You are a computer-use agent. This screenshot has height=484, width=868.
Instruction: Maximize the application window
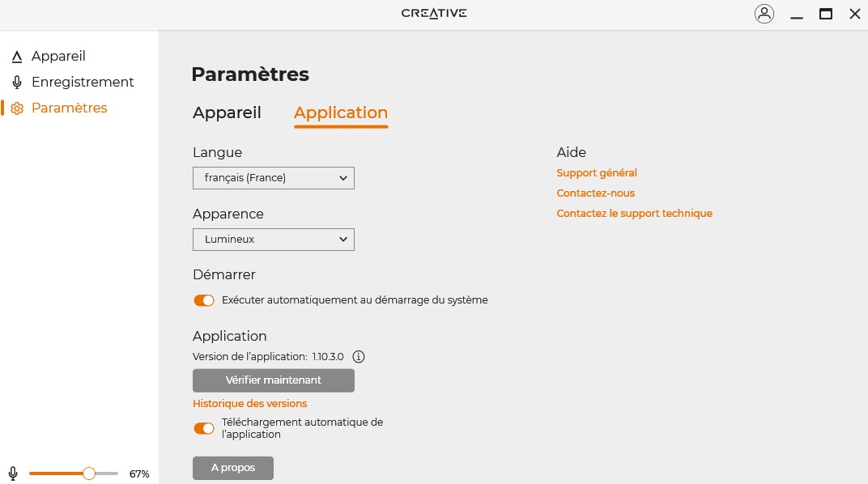825,14
